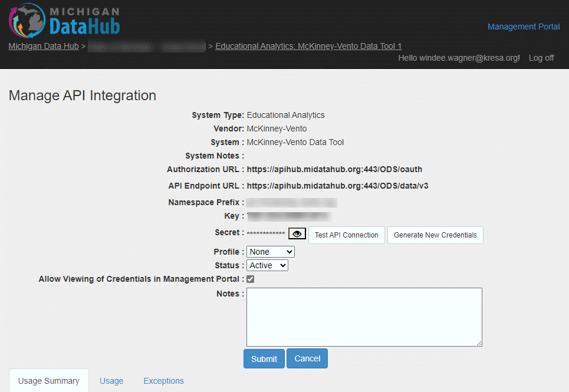569x392 pixels.
Task: Expand the Status dropdown
Action: point(267,265)
